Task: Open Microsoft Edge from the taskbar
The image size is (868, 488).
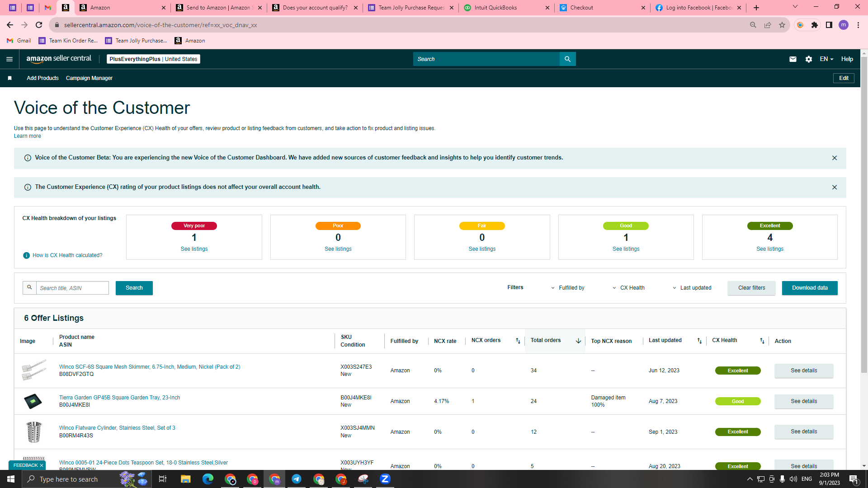Action: tap(208, 479)
